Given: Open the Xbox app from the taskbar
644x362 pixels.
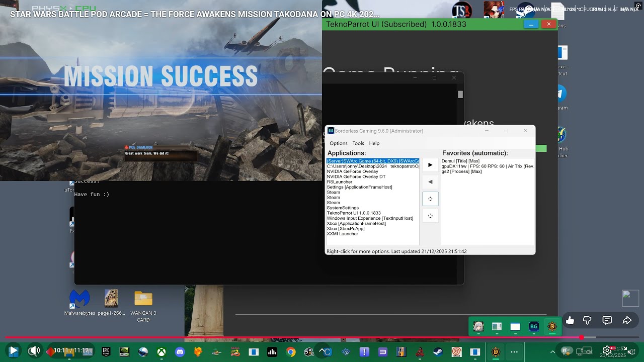Looking at the screenshot, I should pos(161,352).
